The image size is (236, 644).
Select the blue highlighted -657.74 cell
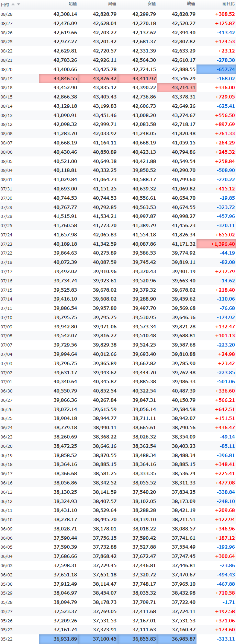coord(216,69)
